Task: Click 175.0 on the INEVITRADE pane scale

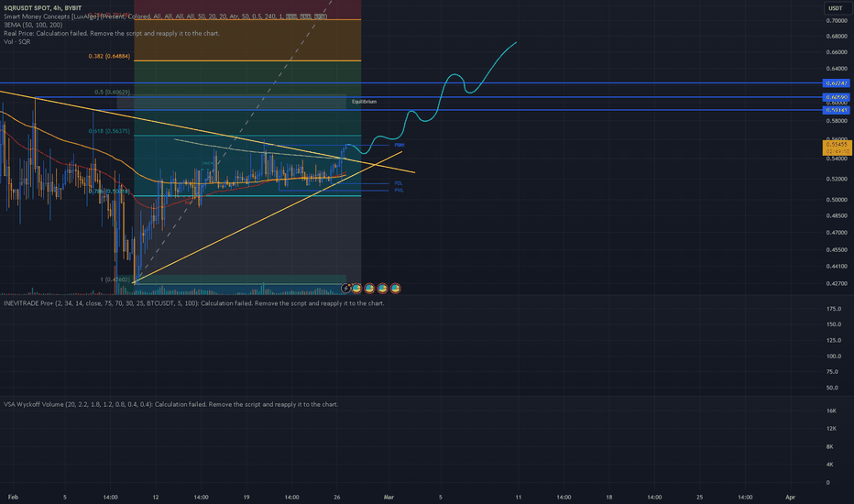Action: pyautogui.click(x=833, y=309)
